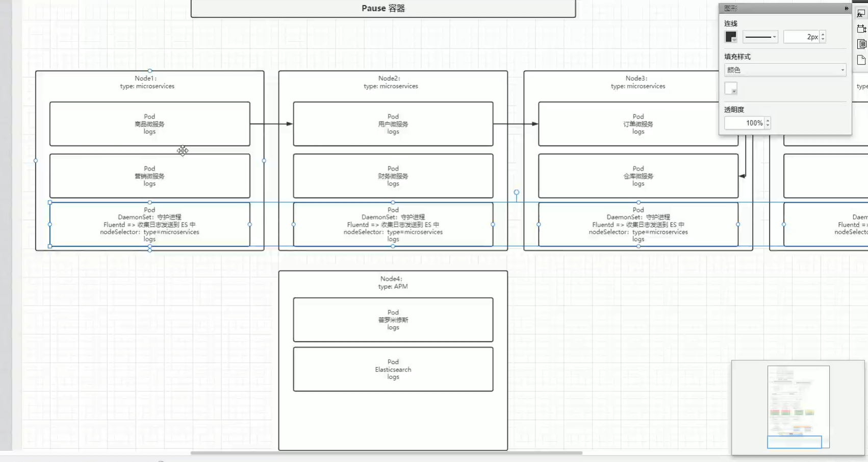
Task: Select the Node4 type: APM label
Action: [x=393, y=282]
